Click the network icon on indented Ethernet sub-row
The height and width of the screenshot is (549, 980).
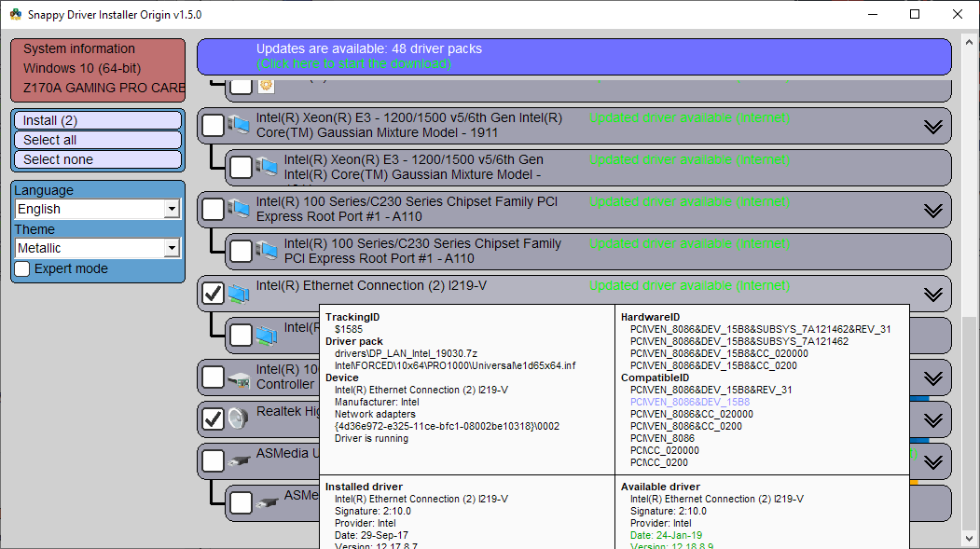tap(267, 336)
